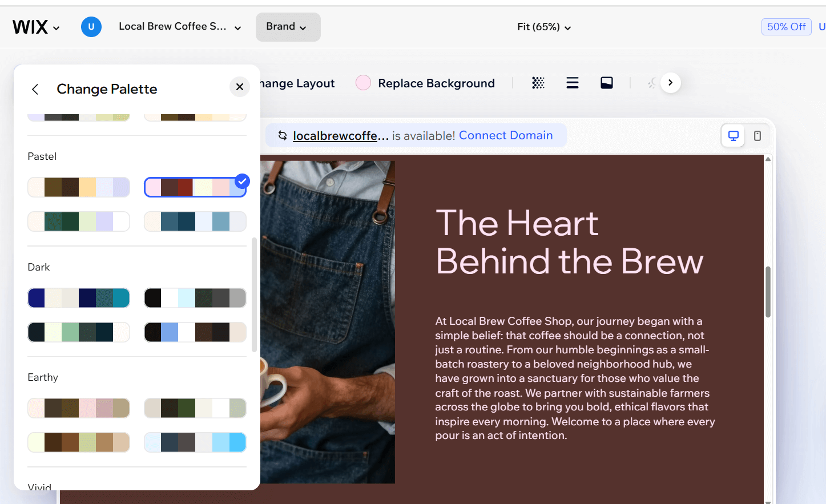
Task: Click the dotted pattern overlay icon
Action: click(538, 83)
